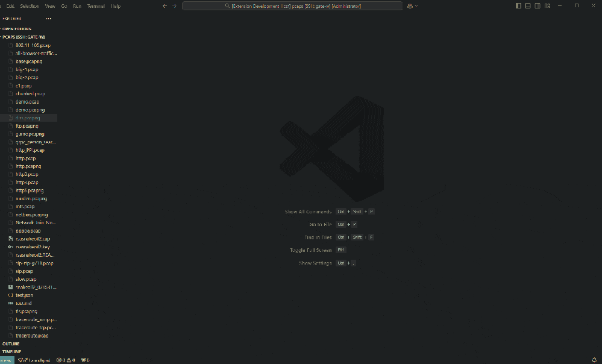Open the Customize Layout icon

tap(547, 6)
